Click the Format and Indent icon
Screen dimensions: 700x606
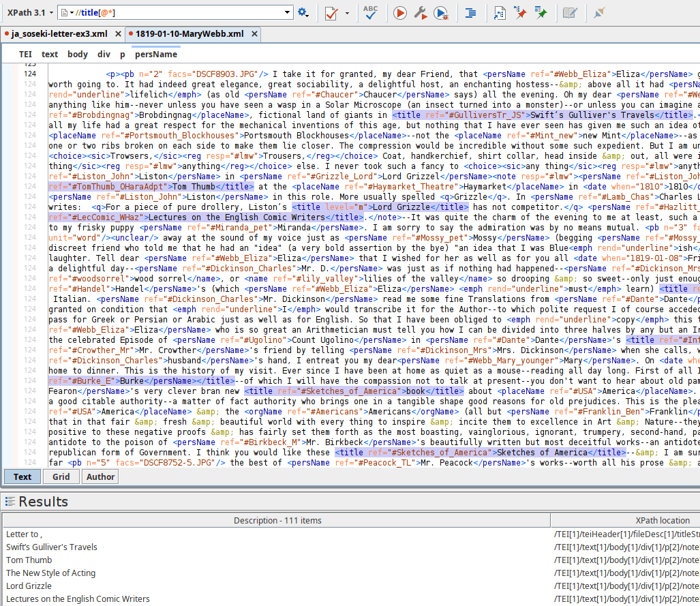tap(470, 13)
